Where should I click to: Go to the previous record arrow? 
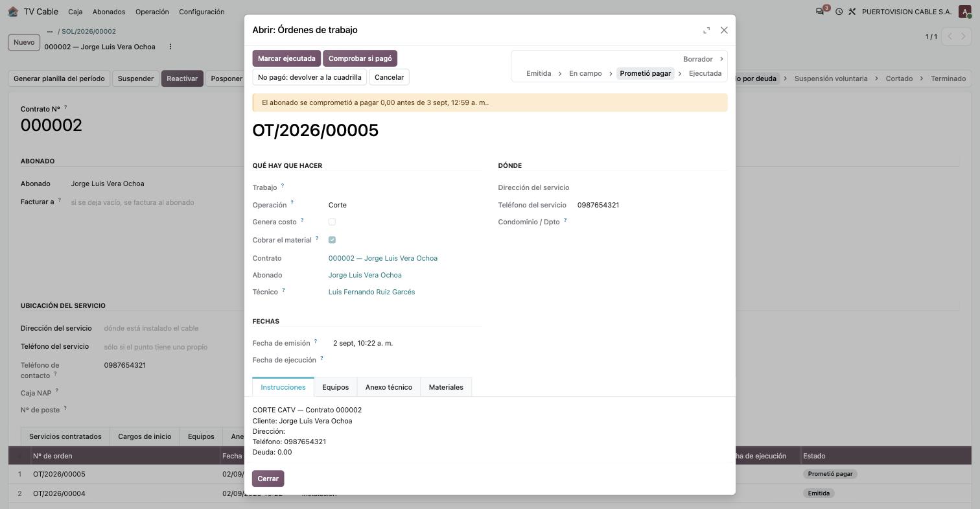click(950, 36)
